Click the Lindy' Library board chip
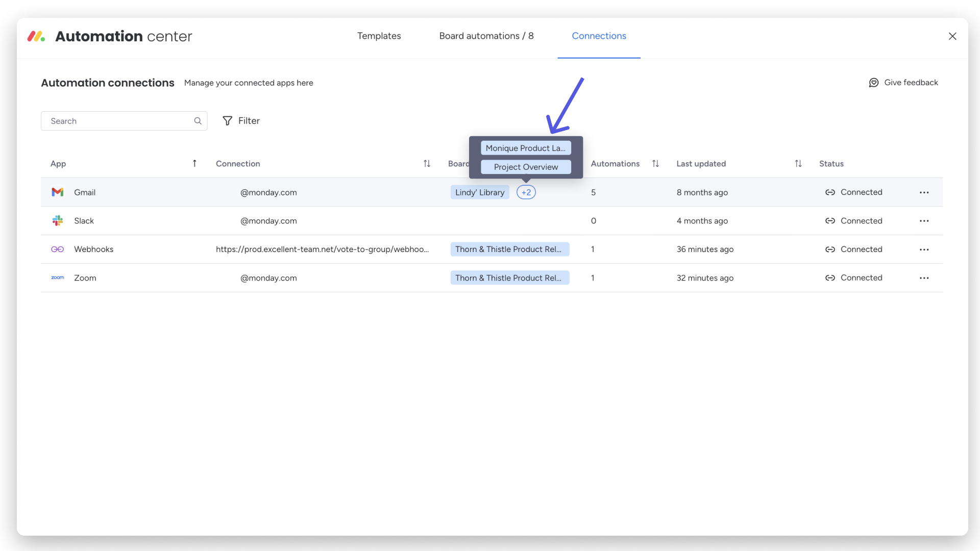Screen dimensions: 980x551 pyautogui.click(x=479, y=192)
